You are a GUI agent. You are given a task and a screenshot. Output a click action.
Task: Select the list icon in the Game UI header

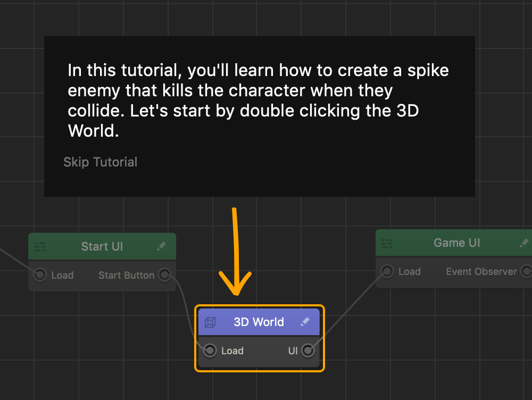(x=387, y=243)
